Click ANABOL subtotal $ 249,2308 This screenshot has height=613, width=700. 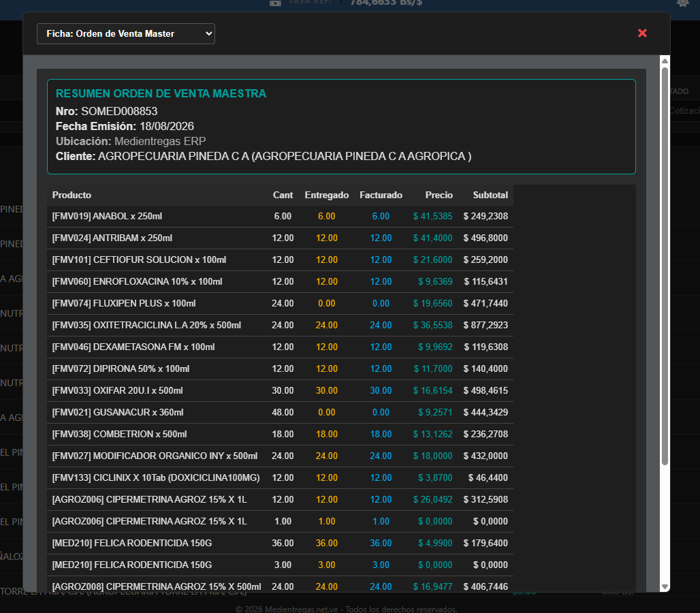coord(486,216)
